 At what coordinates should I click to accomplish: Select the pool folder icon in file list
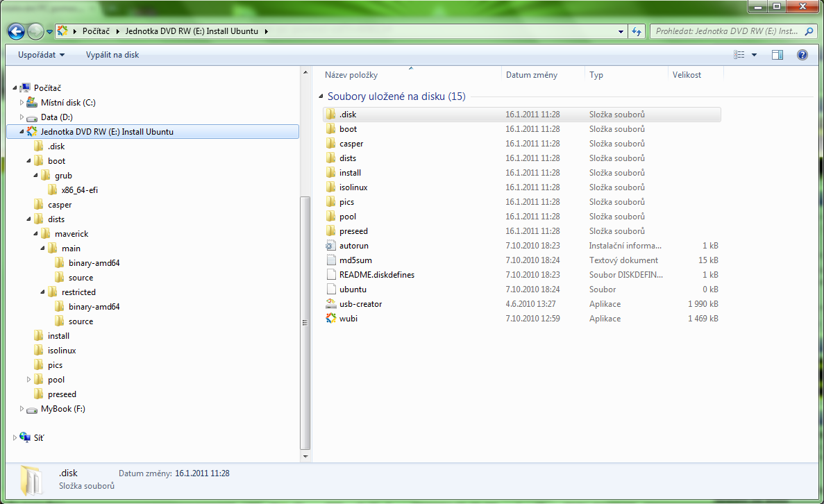point(330,217)
